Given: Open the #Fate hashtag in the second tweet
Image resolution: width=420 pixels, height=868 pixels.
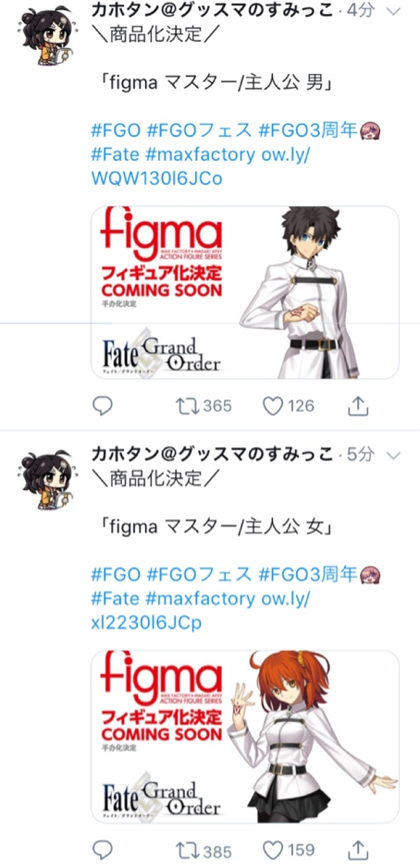Looking at the screenshot, I should 116,599.
